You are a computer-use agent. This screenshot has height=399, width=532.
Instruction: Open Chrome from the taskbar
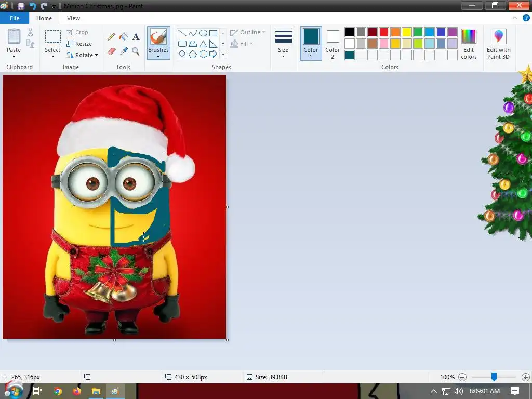click(58, 391)
